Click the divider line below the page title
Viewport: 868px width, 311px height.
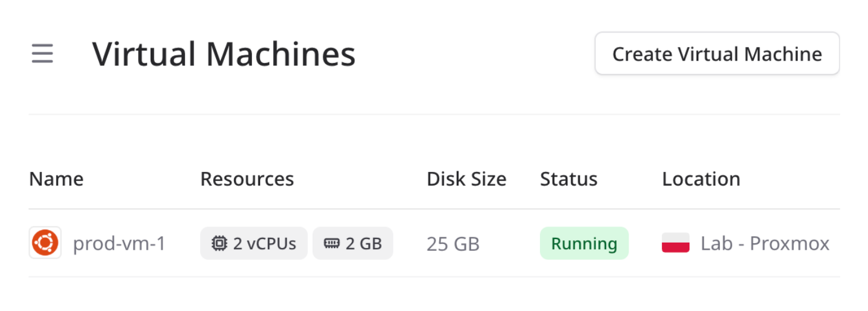point(434,114)
